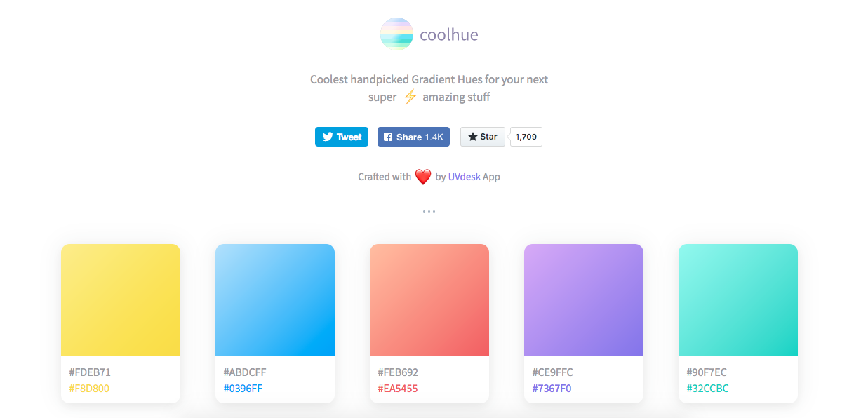Copy the #32CCBC hex code
The image size is (868, 418).
pos(707,389)
